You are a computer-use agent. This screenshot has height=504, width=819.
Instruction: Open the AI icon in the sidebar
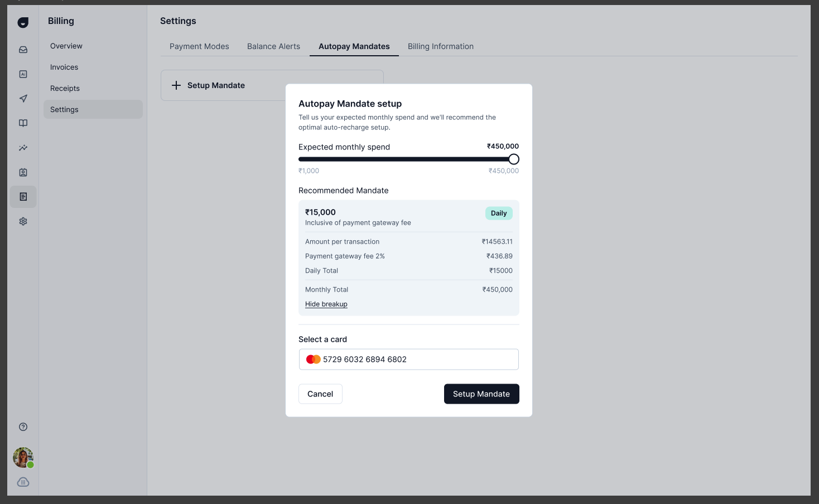click(23, 74)
